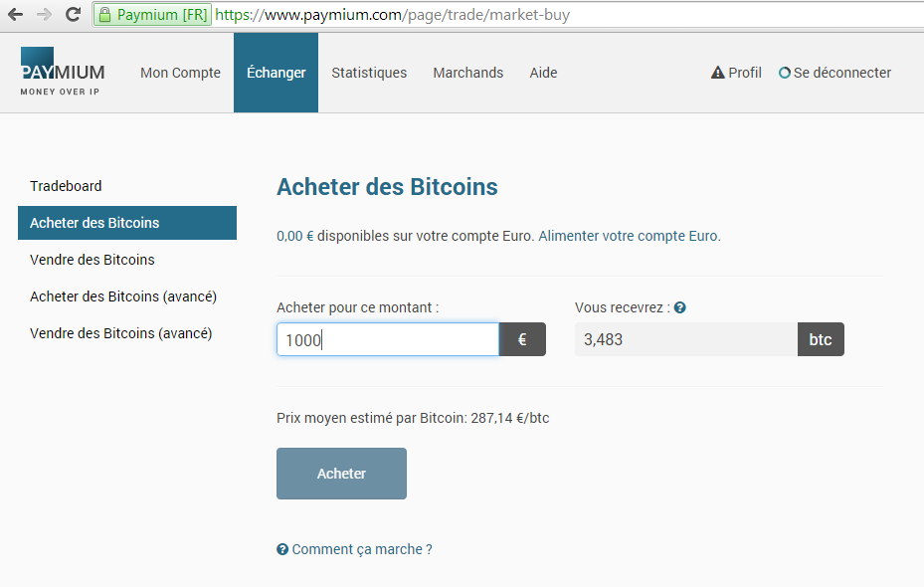Click the browser back arrow
924x587 pixels.
[15, 15]
